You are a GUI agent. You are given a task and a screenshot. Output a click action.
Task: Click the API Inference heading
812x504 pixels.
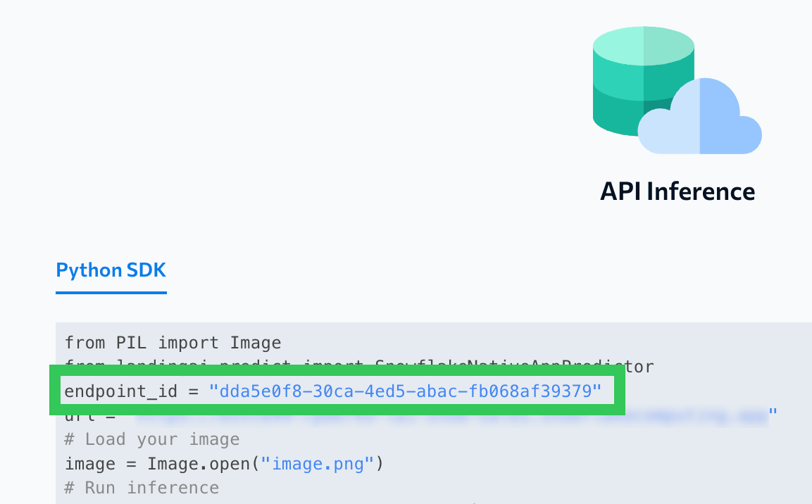click(x=677, y=191)
